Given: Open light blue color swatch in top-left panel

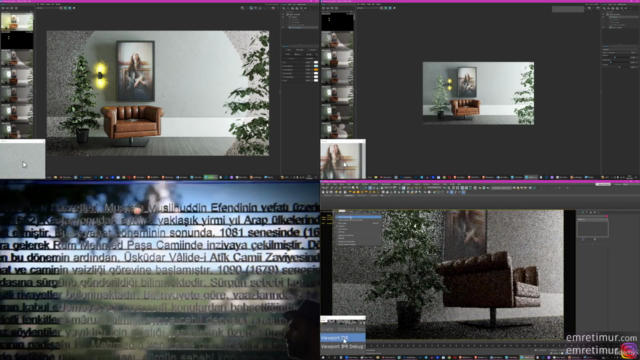Looking at the screenshot, I should click(x=316, y=66).
